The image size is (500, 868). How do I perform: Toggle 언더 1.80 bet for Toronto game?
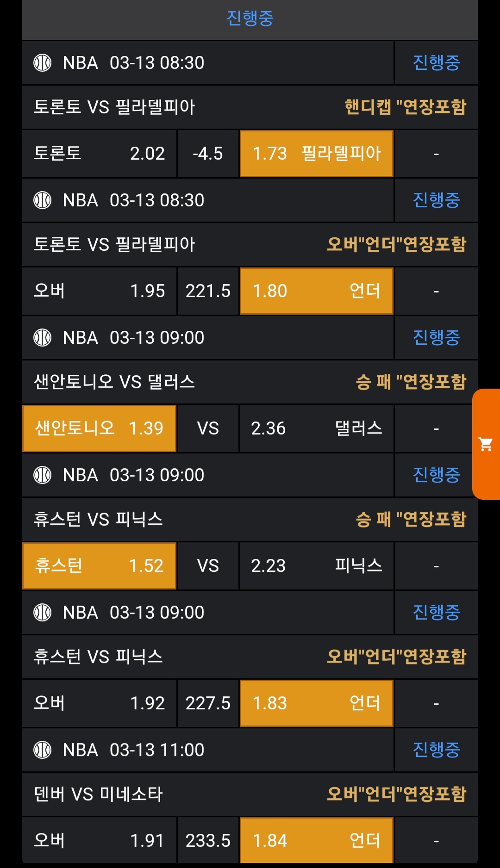coord(316,291)
